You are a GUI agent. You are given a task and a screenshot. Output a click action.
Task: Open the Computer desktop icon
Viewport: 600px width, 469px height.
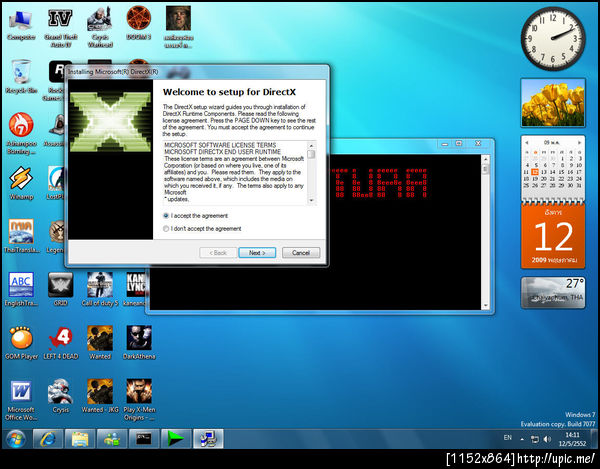point(21,25)
